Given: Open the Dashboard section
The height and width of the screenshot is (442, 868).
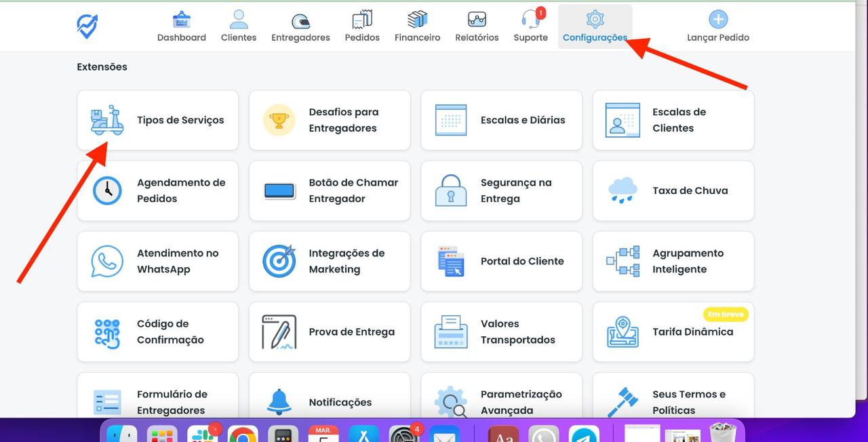Looking at the screenshot, I should point(181,25).
